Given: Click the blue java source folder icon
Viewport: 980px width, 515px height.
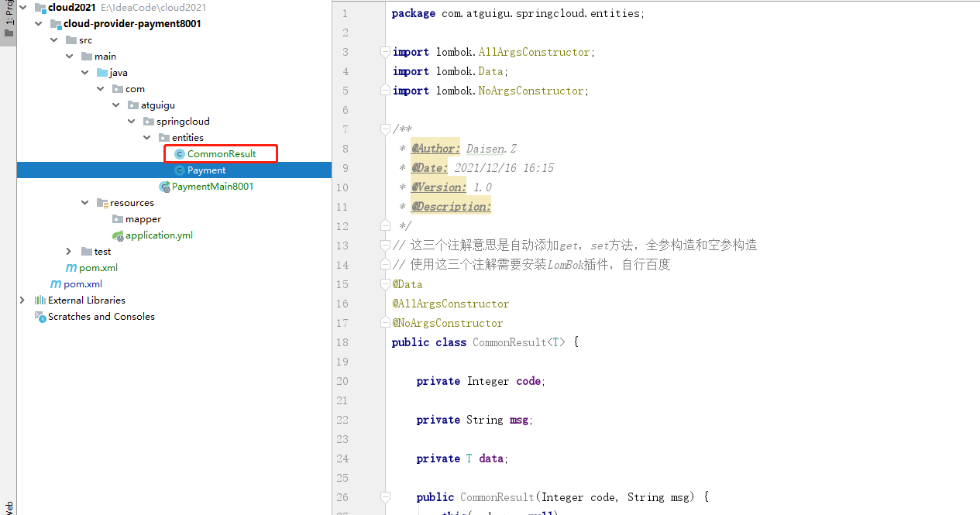Looking at the screenshot, I should [102, 72].
